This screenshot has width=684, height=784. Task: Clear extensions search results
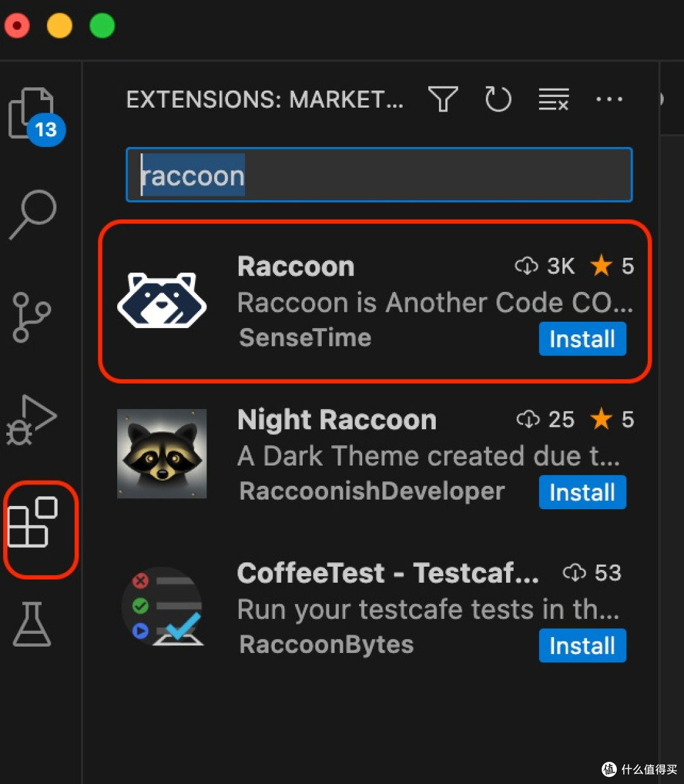(554, 99)
